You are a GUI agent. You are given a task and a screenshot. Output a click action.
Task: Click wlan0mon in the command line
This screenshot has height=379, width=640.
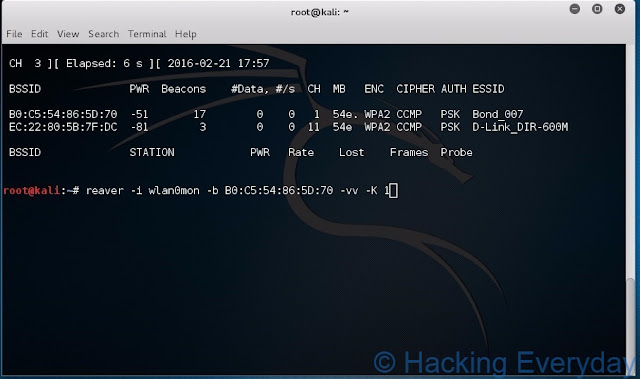click(x=174, y=191)
